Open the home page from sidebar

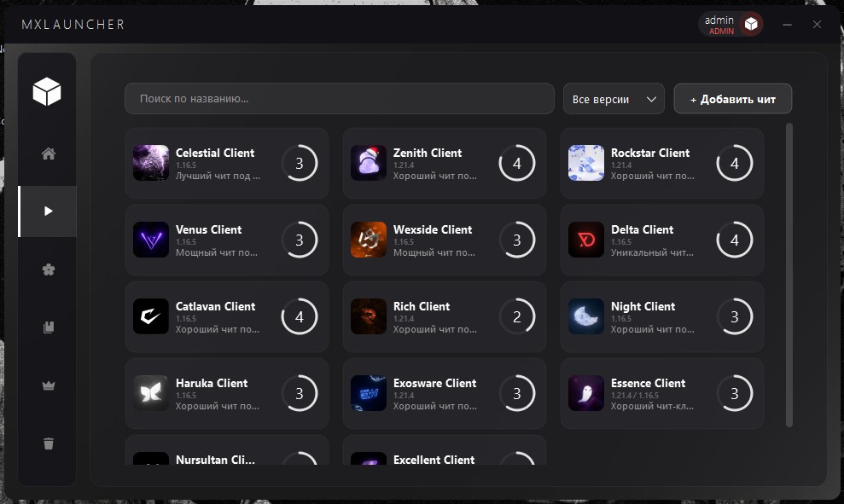tap(48, 154)
